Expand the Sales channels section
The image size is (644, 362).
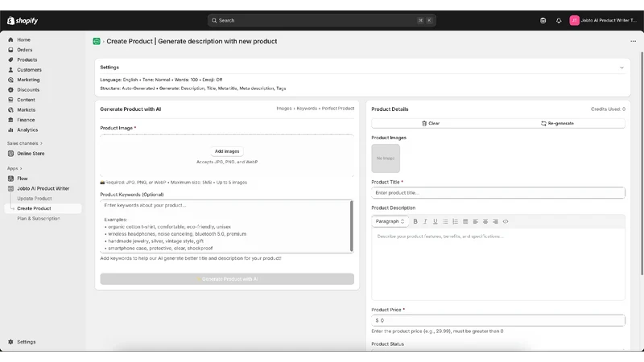(25, 143)
